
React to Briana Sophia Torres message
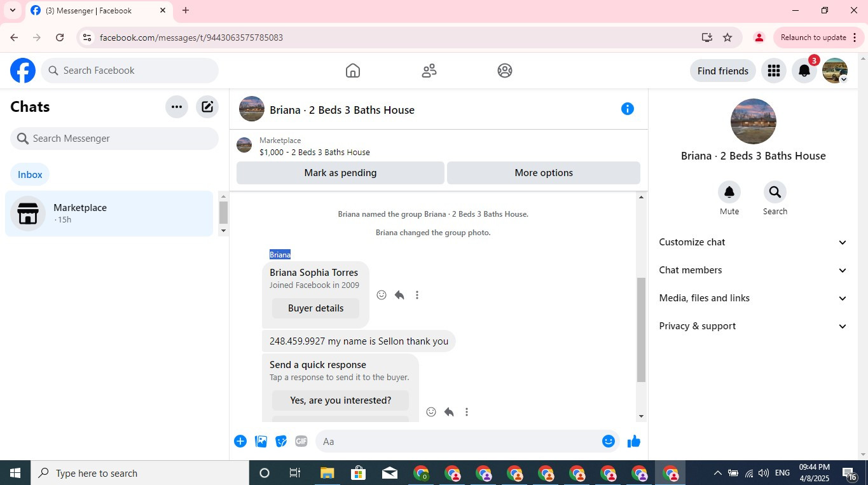pos(382,295)
